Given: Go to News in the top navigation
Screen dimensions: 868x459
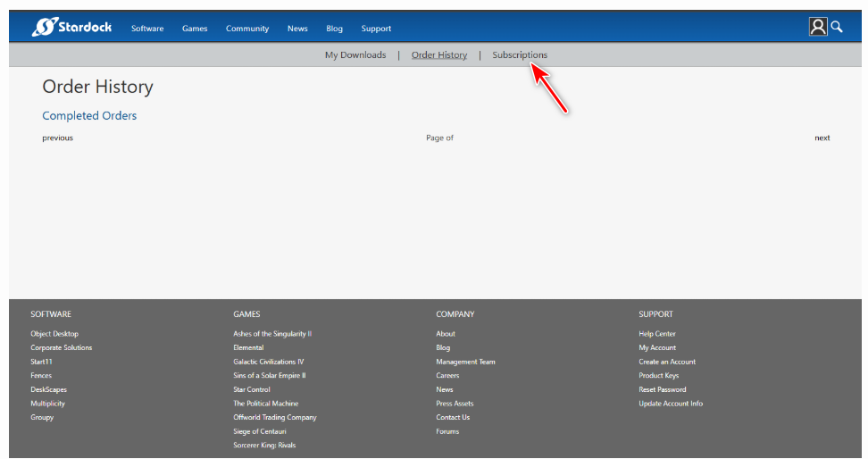Looking at the screenshot, I should coord(297,29).
